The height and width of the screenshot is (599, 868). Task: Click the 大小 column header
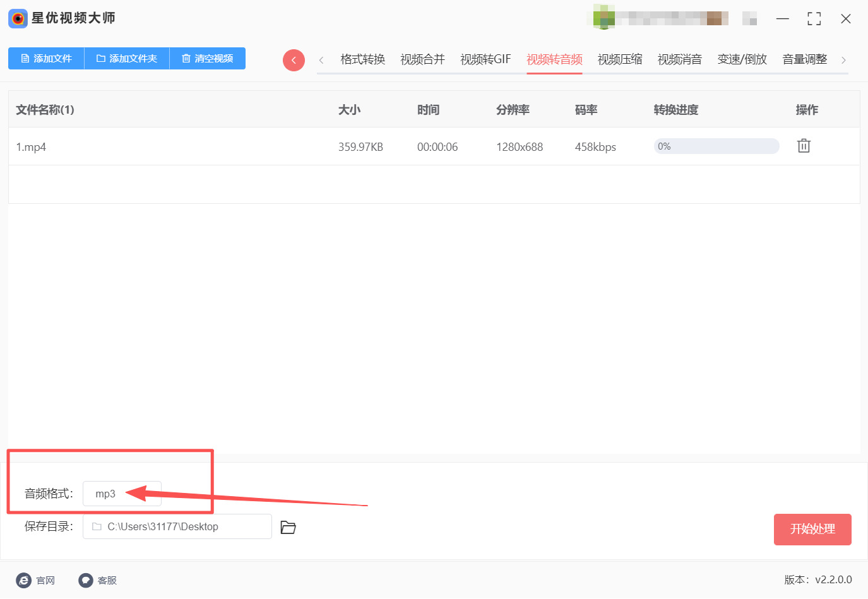point(349,110)
